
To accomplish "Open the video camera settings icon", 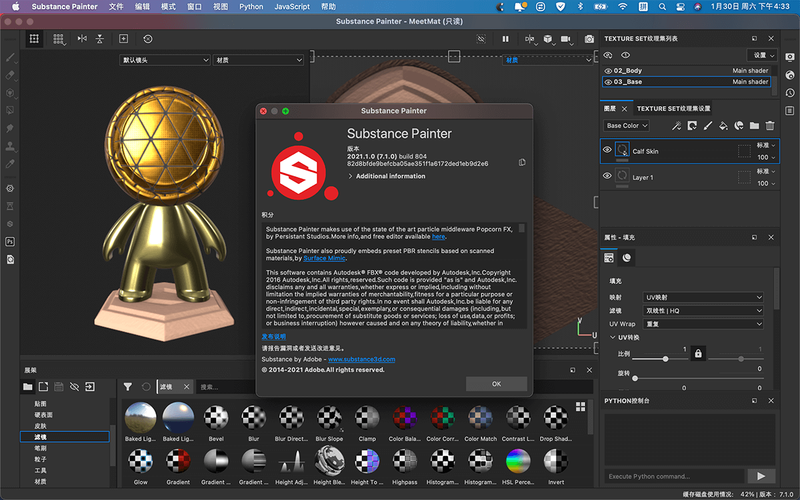I will coord(566,39).
